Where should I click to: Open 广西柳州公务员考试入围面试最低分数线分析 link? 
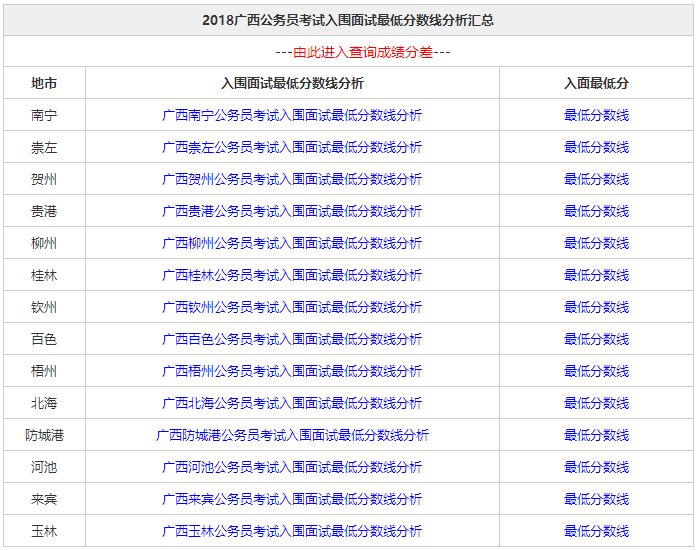[292, 243]
